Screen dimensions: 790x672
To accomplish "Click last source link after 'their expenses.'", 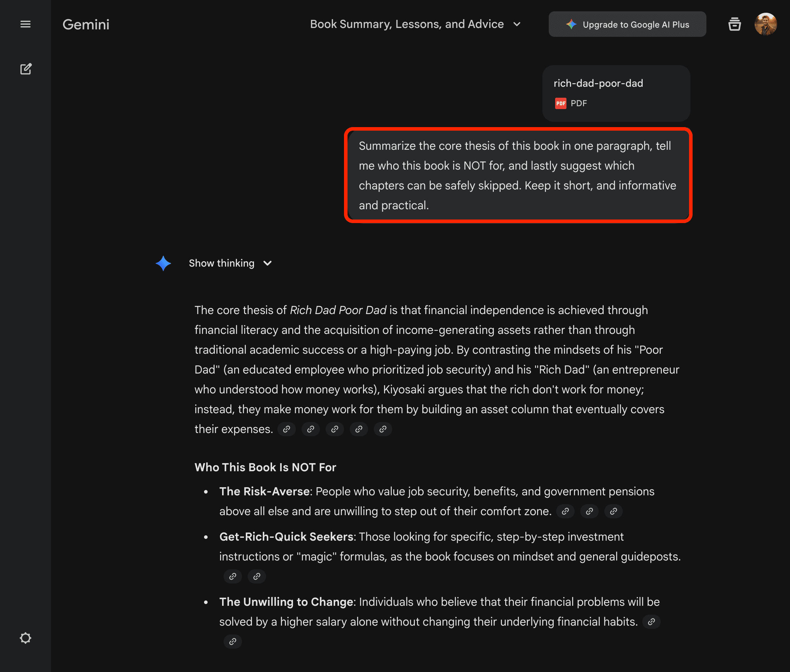I will coord(383,429).
